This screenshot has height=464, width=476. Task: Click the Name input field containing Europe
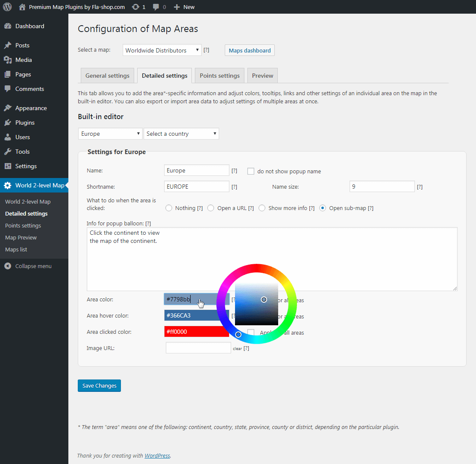(x=197, y=170)
